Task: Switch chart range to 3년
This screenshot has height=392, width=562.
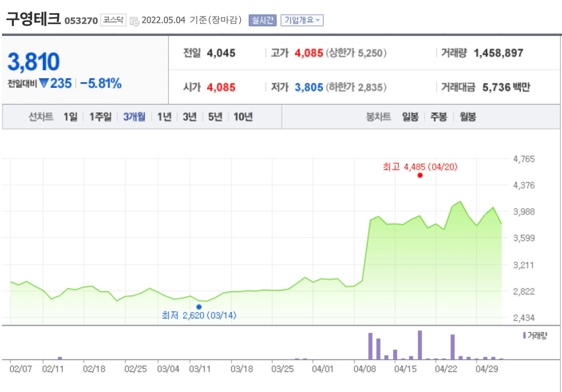Action: pyautogui.click(x=190, y=117)
